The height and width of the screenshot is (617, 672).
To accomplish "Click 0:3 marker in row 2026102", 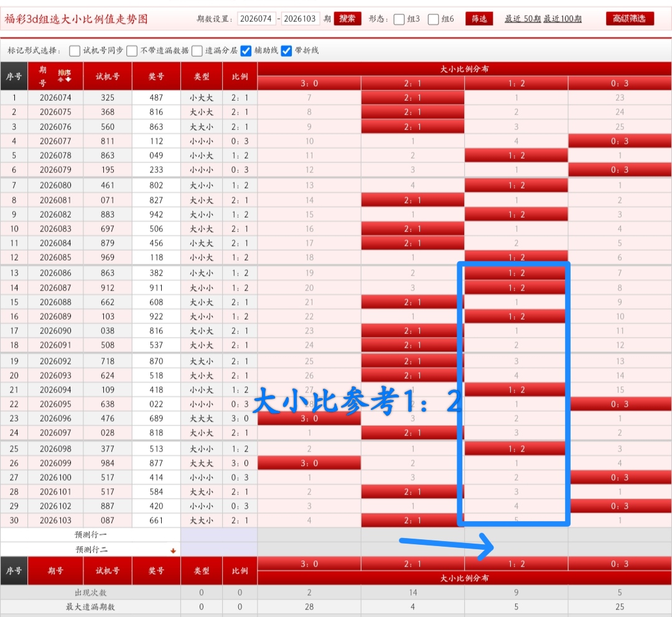I will click(620, 506).
